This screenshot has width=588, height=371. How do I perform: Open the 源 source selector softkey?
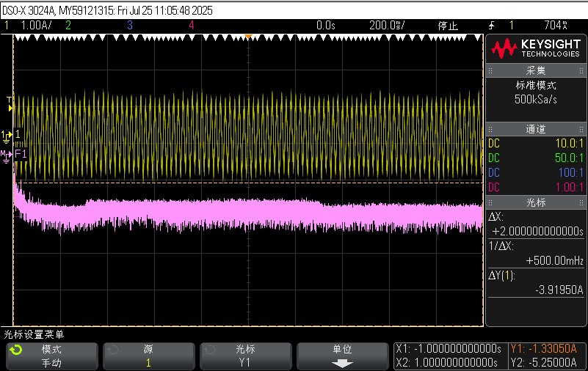(x=148, y=356)
